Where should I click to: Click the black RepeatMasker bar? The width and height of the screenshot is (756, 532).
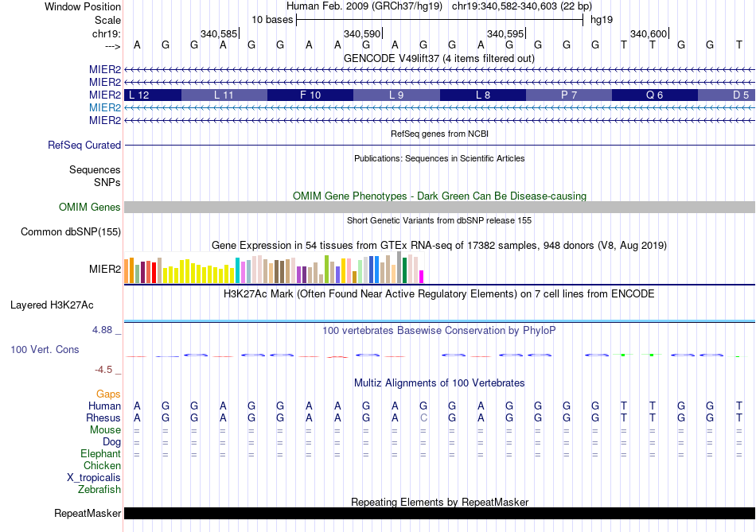tap(439, 514)
